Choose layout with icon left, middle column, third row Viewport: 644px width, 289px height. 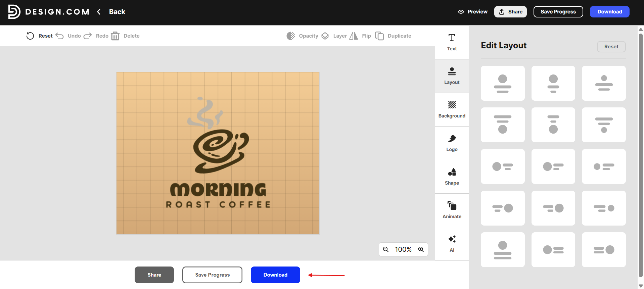(x=553, y=166)
